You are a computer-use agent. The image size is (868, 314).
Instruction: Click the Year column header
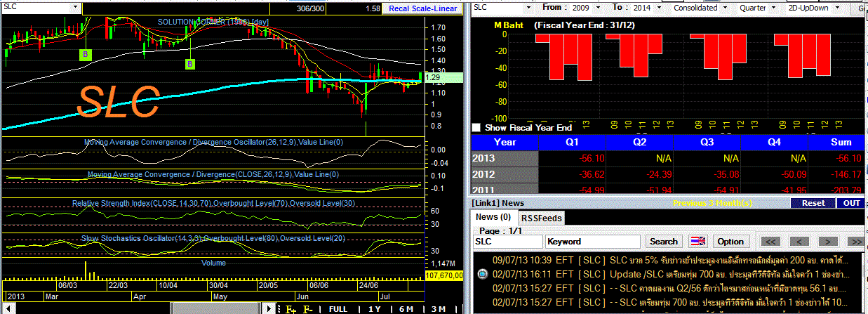click(505, 141)
